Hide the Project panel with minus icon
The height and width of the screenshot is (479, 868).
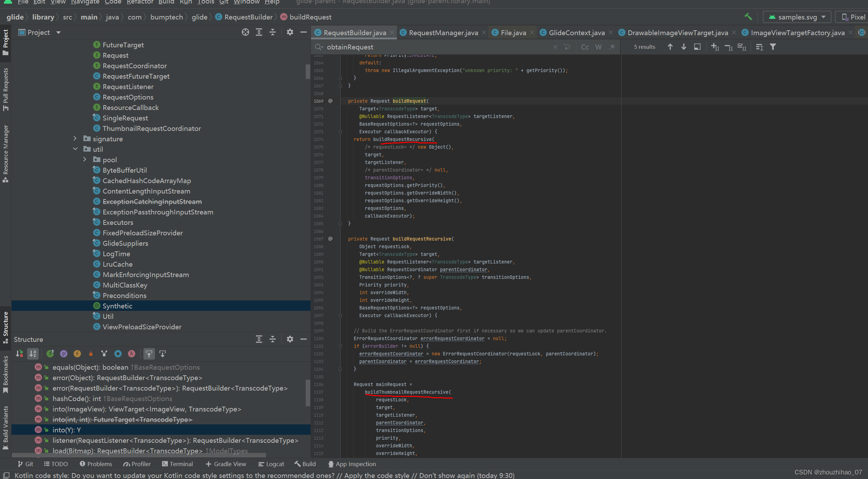point(304,32)
